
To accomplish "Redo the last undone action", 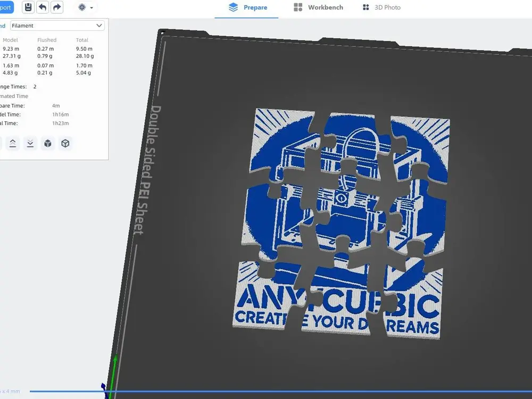I will click(x=57, y=7).
